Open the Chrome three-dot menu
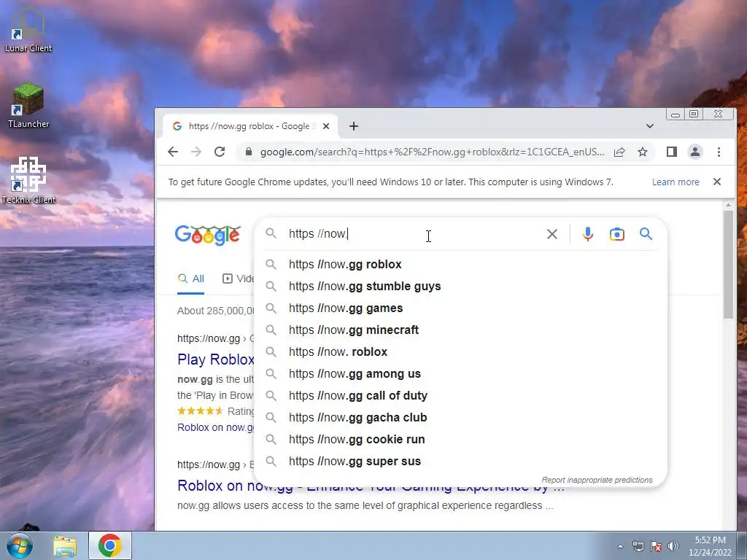 (719, 152)
